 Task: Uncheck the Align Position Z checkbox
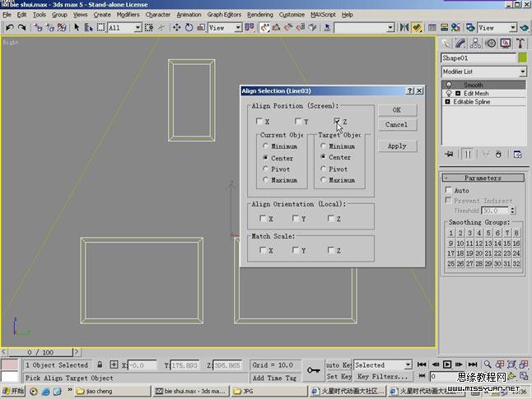(337, 121)
